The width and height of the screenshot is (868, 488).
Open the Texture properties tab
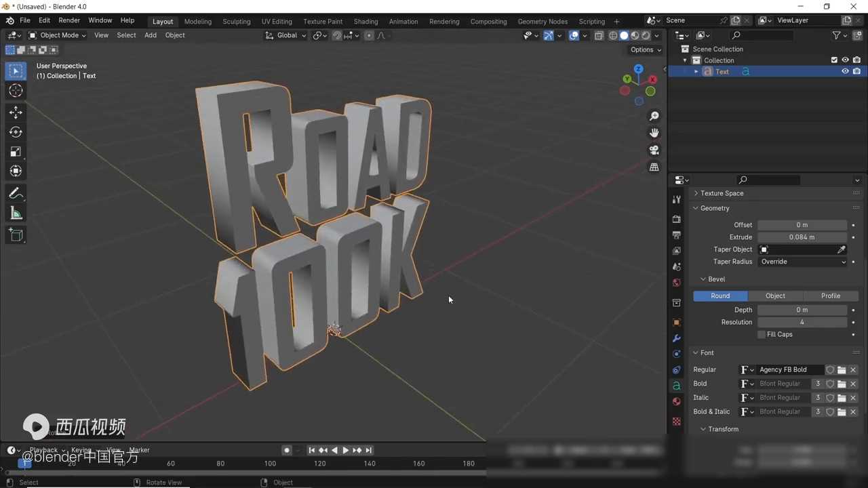[676, 422]
